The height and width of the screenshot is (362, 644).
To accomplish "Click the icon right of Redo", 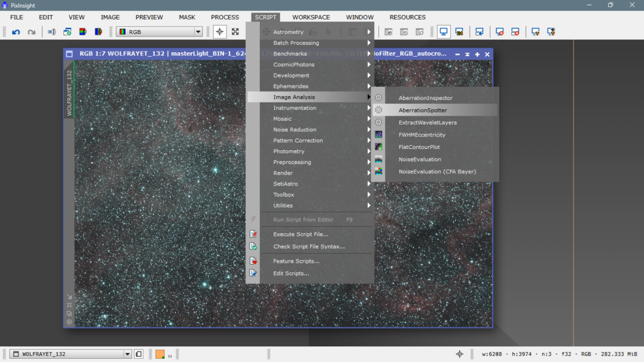I will (x=52, y=32).
